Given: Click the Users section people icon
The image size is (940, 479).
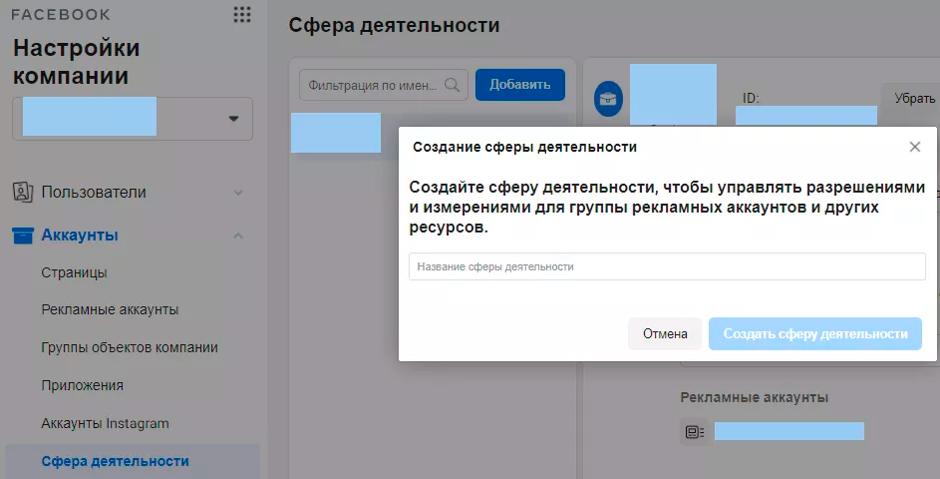Looking at the screenshot, I should [x=23, y=192].
